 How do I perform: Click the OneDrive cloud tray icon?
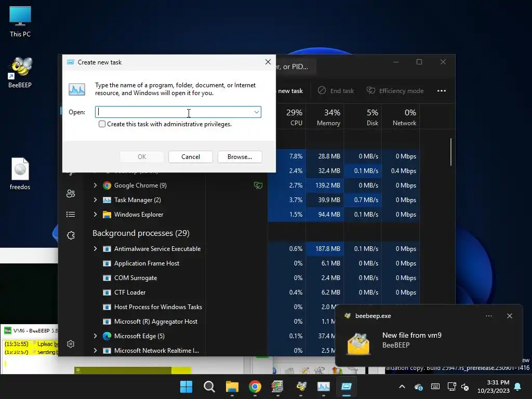(419, 387)
